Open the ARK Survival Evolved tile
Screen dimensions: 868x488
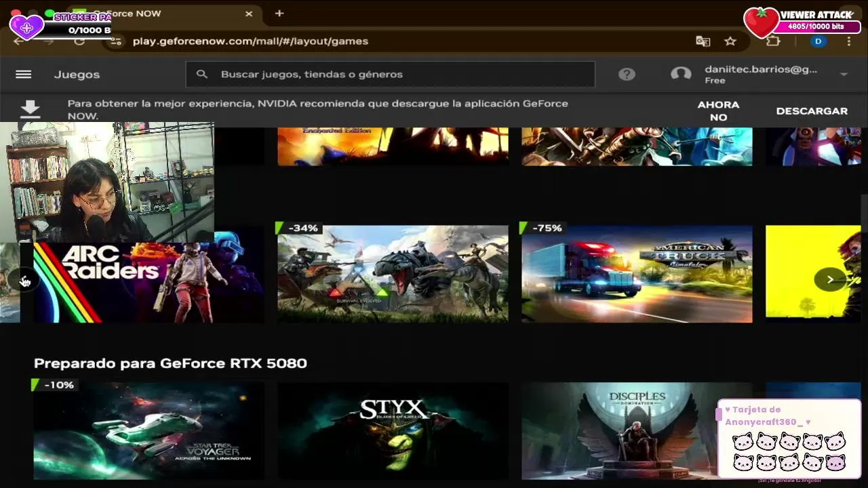click(x=393, y=274)
